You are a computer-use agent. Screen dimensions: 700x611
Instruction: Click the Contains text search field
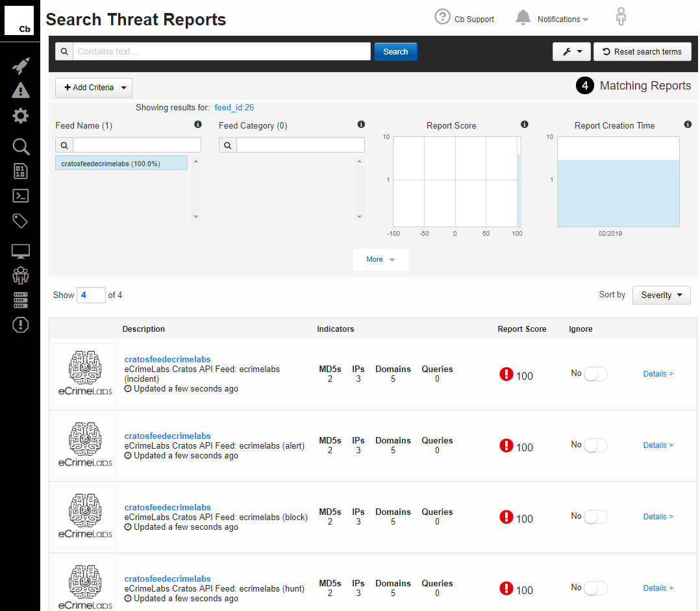[x=222, y=51]
